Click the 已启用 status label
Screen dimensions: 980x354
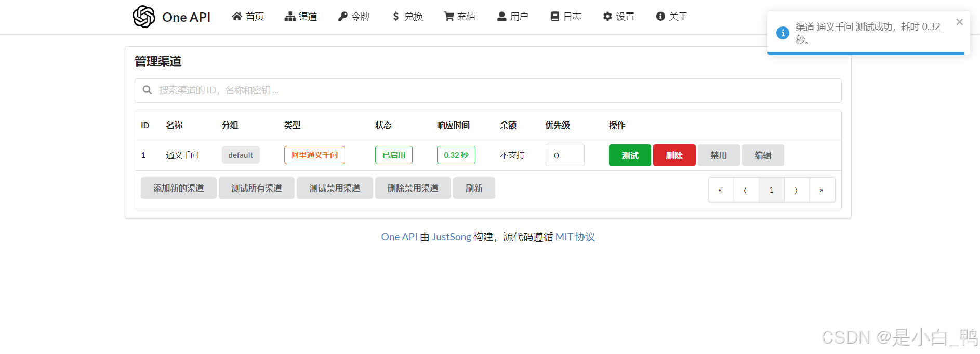tap(394, 155)
